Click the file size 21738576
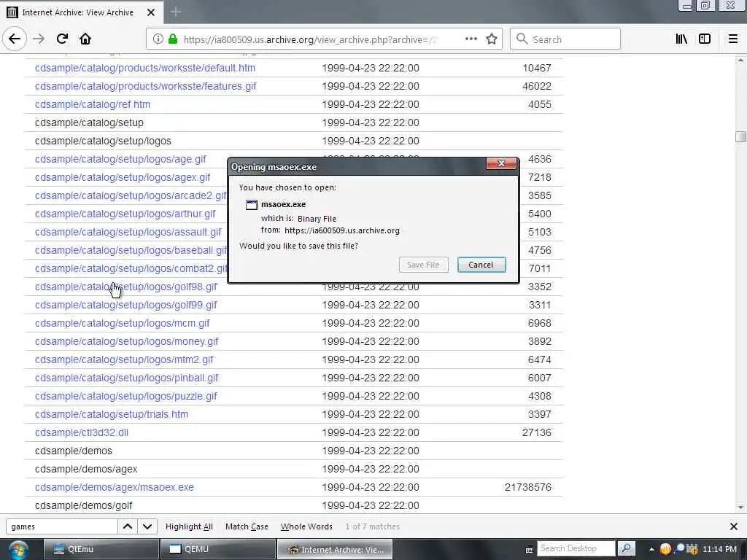 pyautogui.click(x=528, y=487)
